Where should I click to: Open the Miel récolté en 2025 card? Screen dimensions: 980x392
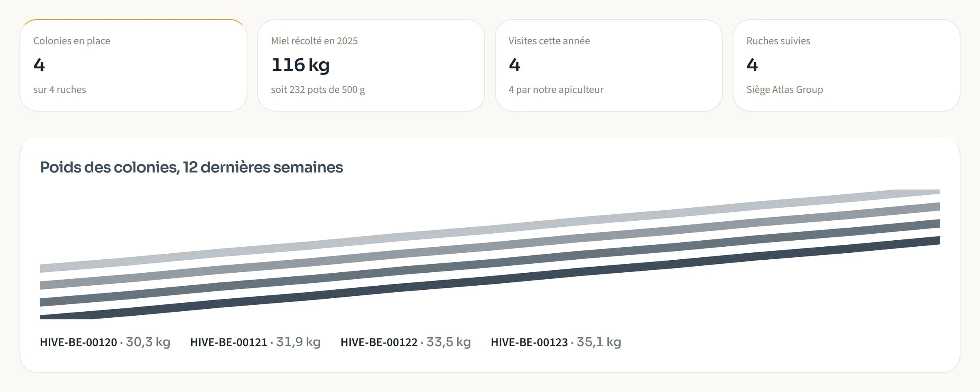371,65
